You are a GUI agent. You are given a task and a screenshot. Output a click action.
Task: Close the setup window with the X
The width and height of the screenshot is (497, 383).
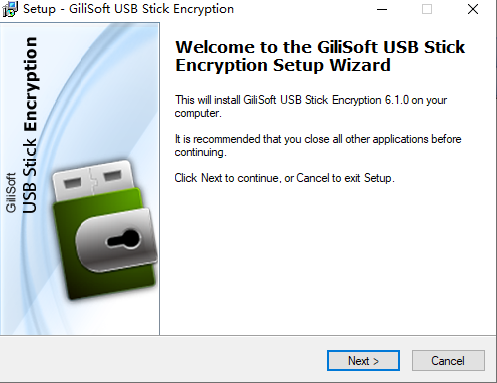click(x=473, y=9)
